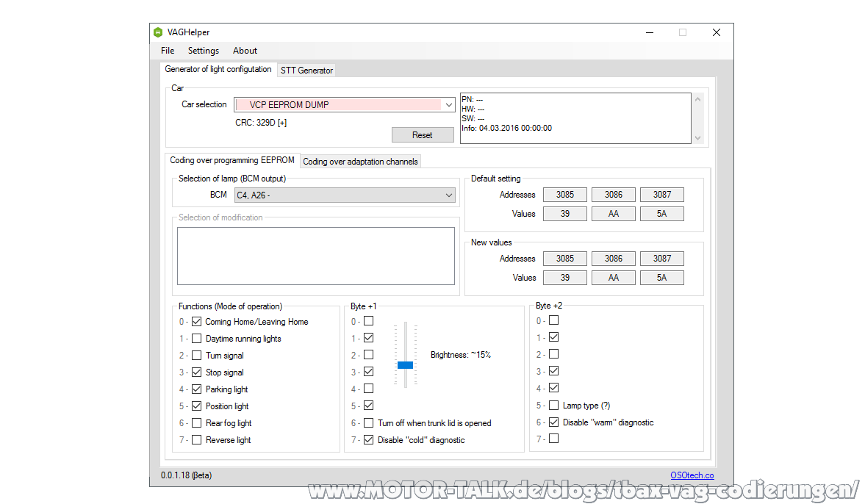The height and width of the screenshot is (504, 865).
Task: Uncheck the Stop signal checkbox
Action: pyautogui.click(x=196, y=372)
